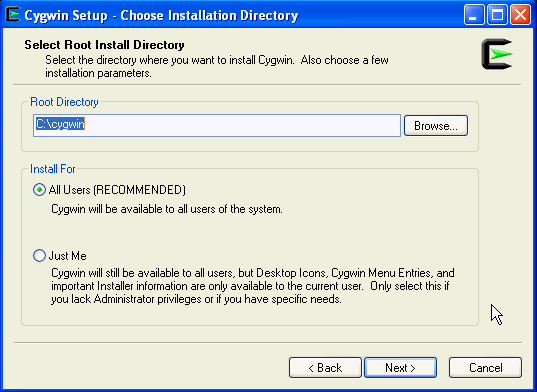Image resolution: width=537 pixels, height=392 pixels.
Task: Select All Users (RECOMMENDED) radio button
Action: click(x=39, y=190)
